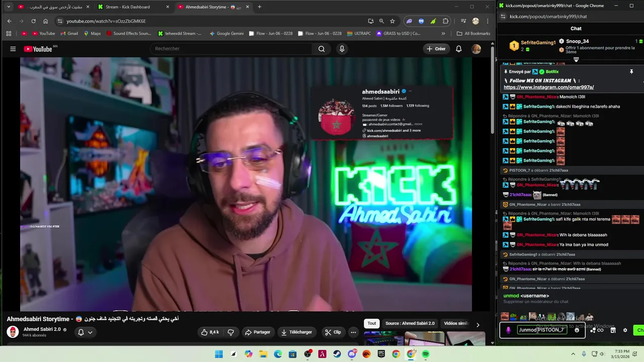Open site info icon in Kick popout address bar
The image size is (644, 362).
click(x=502, y=17)
